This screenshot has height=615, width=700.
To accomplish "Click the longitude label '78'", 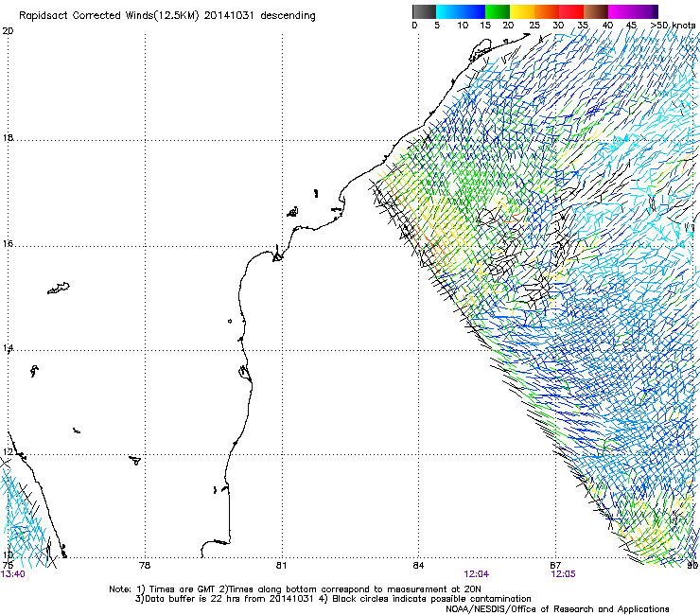I will 145,565.
